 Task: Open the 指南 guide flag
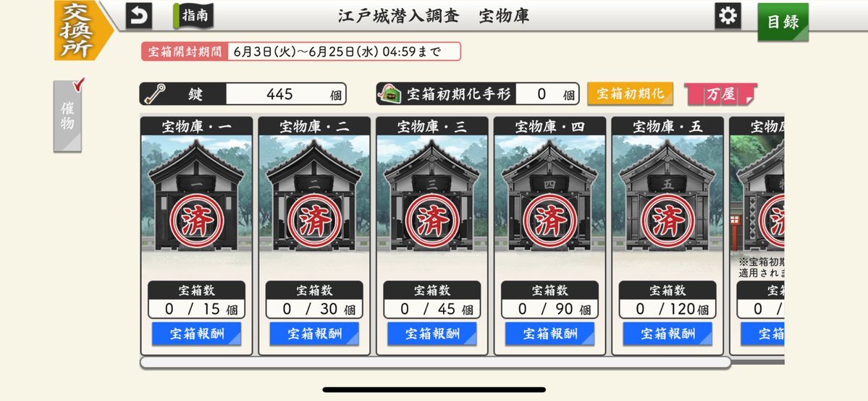click(x=193, y=15)
